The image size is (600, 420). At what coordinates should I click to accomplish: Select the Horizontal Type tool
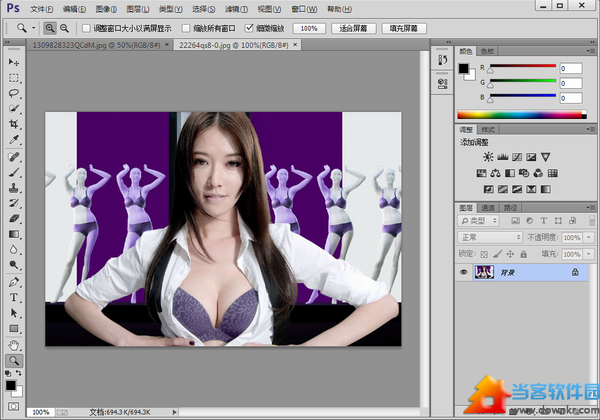(14, 297)
